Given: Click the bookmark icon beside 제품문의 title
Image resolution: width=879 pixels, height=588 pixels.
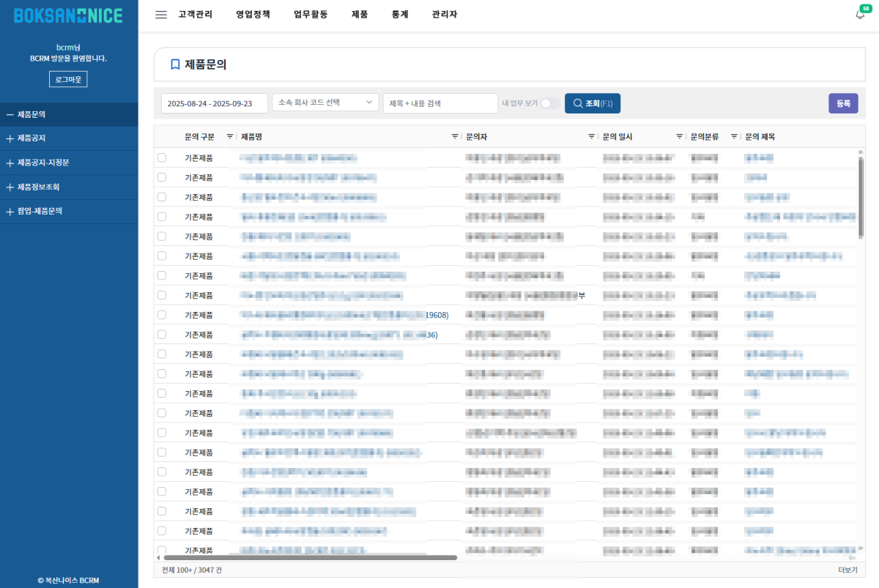Looking at the screenshot, I should point(175,64).
